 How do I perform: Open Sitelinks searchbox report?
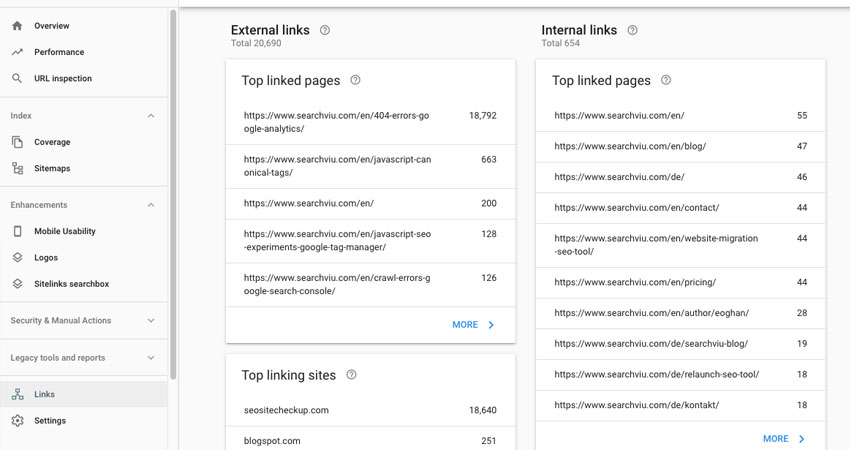tap(84, 284)
